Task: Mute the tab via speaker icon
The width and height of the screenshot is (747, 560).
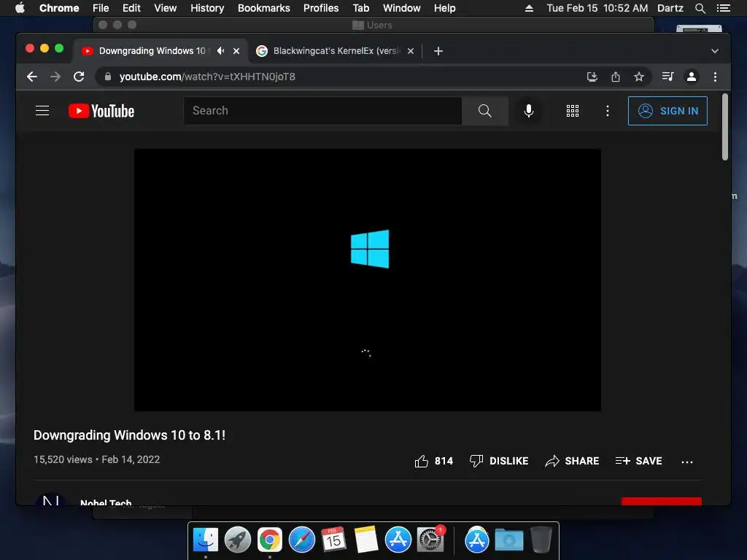Action: tap(220, 50)
